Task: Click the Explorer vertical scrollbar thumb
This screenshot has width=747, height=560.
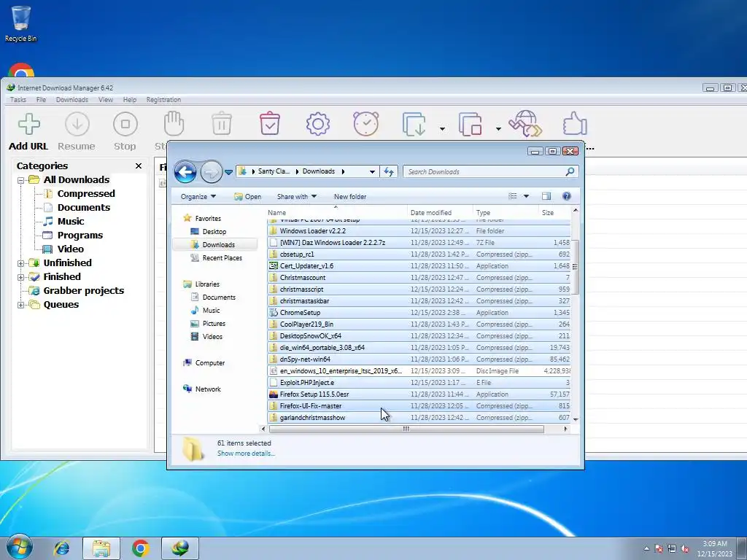Action: (575, 267)
